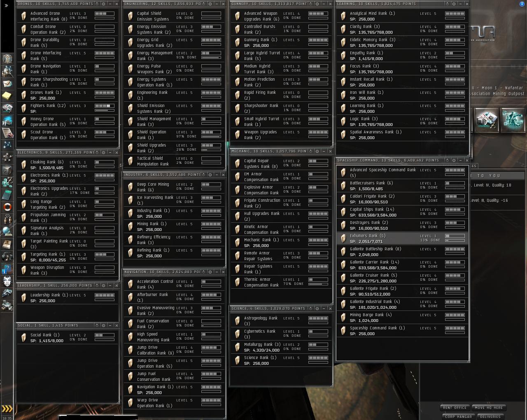Click the face portrait icon in sidebar
The width and height of the screenshot is (527, 420).
tap(7, 281)
